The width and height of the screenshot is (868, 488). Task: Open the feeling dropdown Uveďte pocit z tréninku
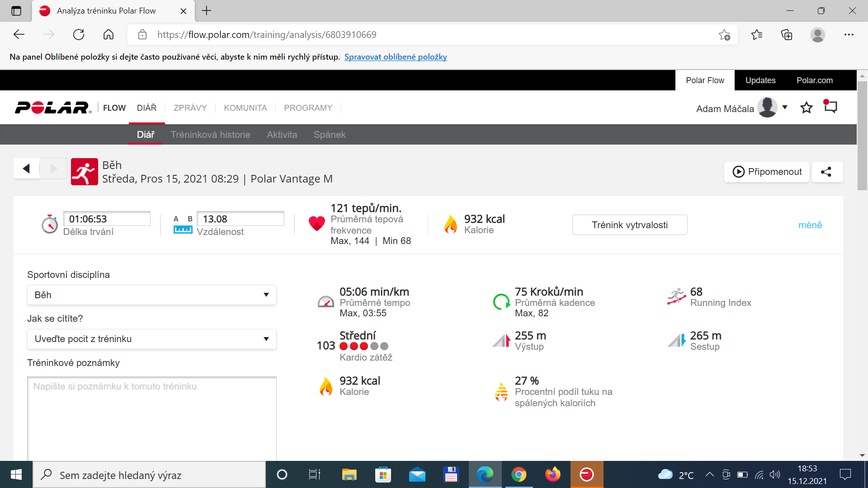coord(152,339)
